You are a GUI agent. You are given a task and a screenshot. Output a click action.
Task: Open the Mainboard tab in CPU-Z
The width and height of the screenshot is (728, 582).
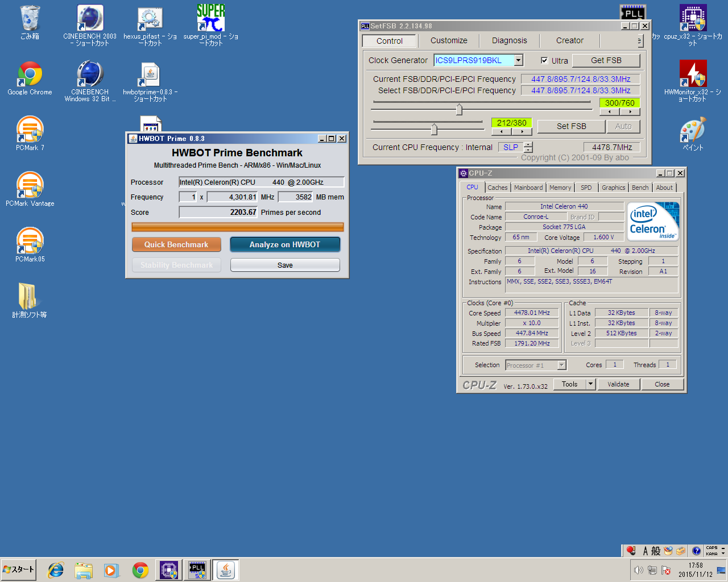528,188
